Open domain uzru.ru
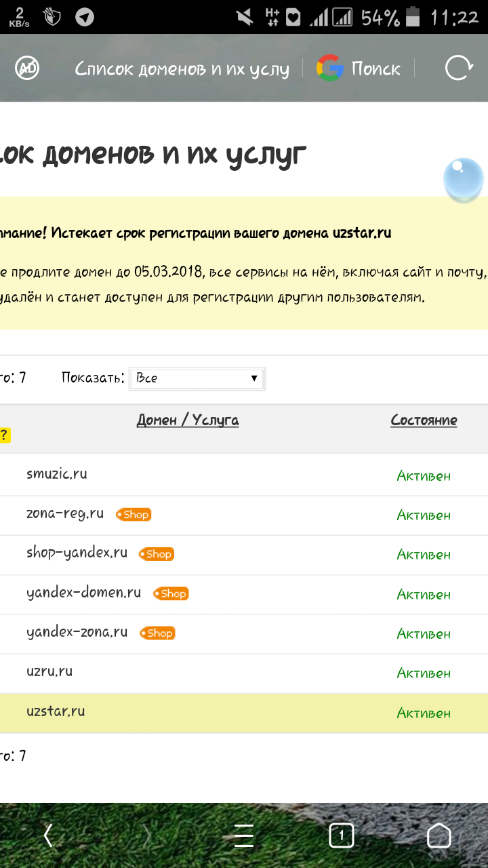Image resolution: width=488 pixels, height=868 pixels. pyautogui.click(x=49, y=671)
